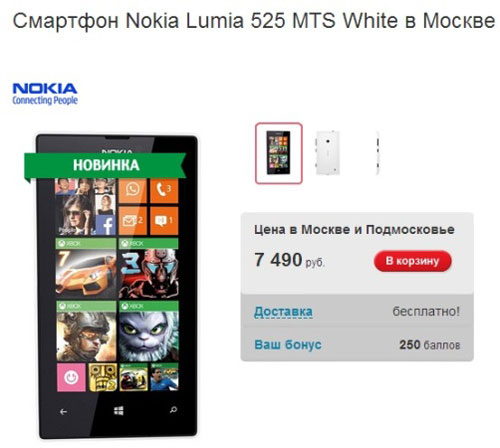This screenshot has width=500, height=448.
Task: Tap the messaging tile with 1
Action: [164, 221]
